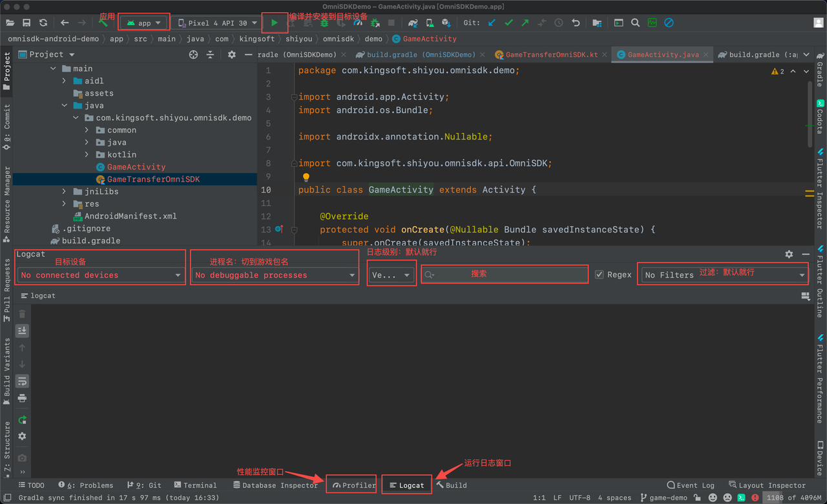Toggle read-only lock icon in status bar
827x504 pixels.
pos(696,498)
